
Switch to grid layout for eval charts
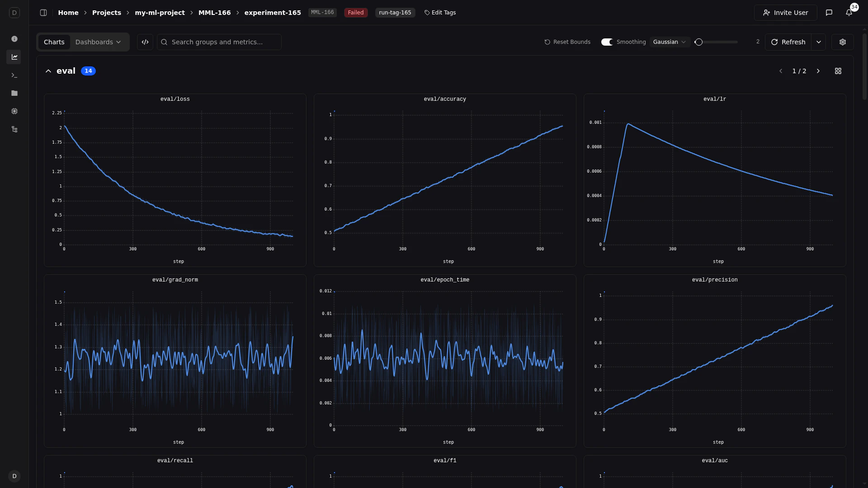click(838, 71)
